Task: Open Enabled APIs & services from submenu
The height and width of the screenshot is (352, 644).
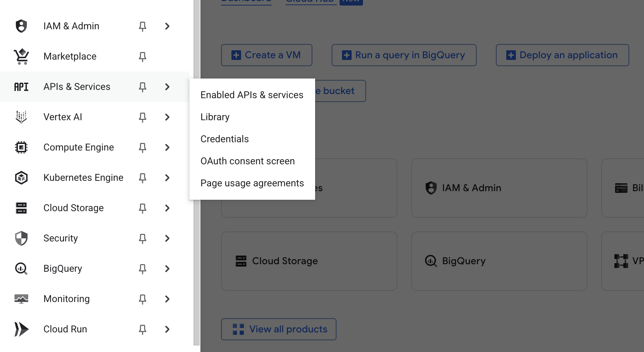Action: 252,95
